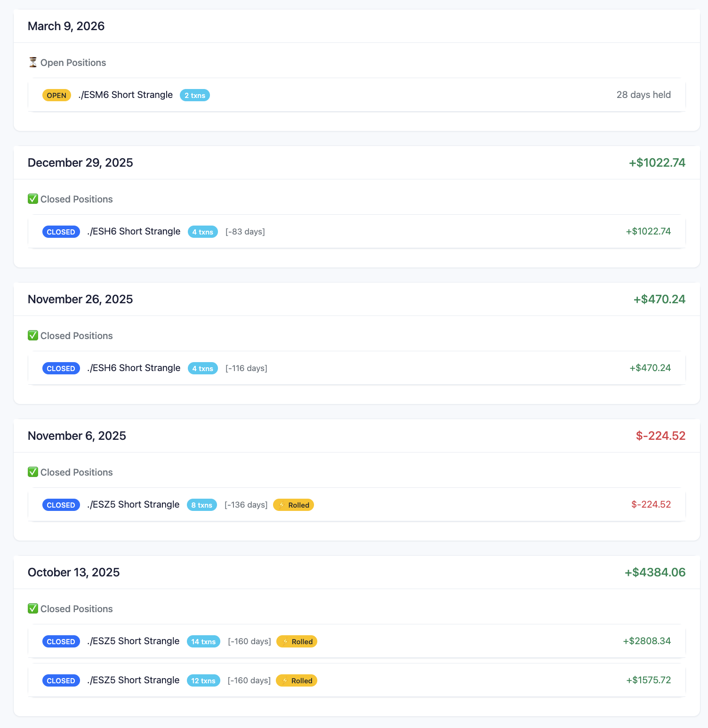Click CLOSED badge on the +$470.24 row
708x728 pixels.
point(61,368)
